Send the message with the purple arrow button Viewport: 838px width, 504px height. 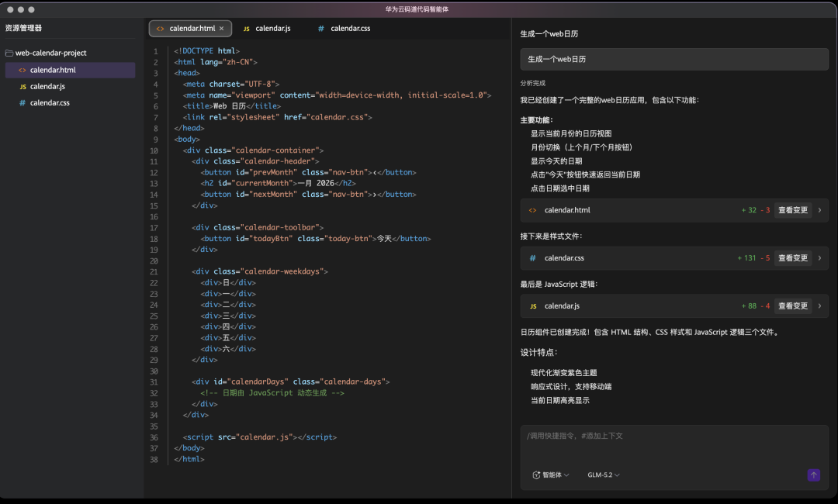[813, 475]
